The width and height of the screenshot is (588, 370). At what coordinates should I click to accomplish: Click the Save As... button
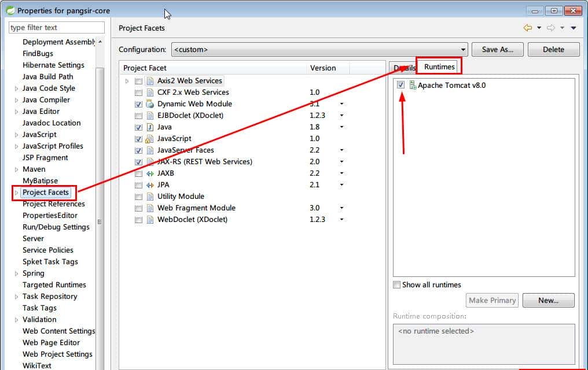[497, 50]
